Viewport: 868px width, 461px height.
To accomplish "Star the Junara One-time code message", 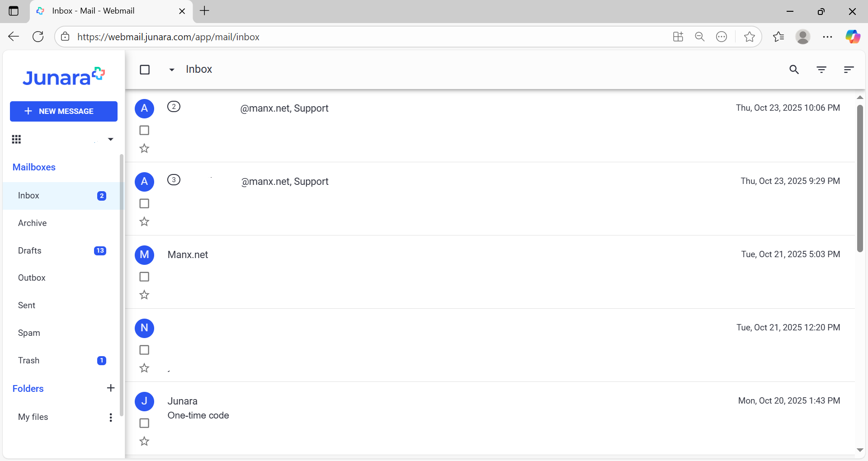I will click(x=144, y=441).
